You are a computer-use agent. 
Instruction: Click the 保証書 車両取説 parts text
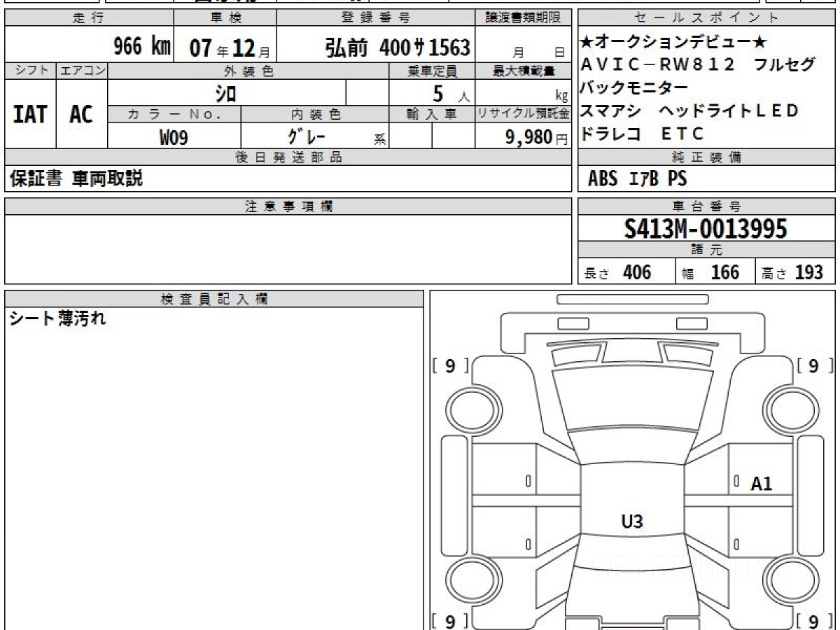point(76,178)
